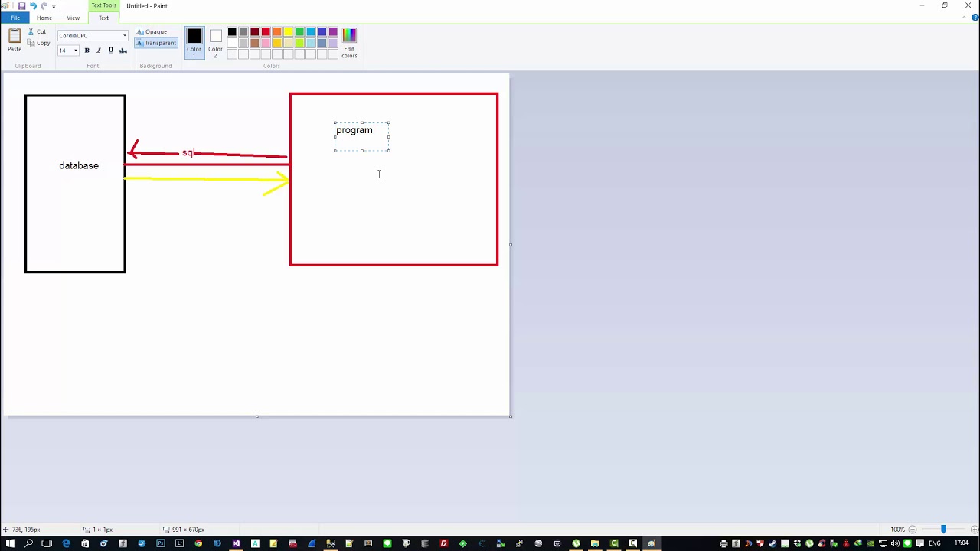Pick the turquoise color swatch
The width and height of the screenshot is (980, 551).
(311, 31)
